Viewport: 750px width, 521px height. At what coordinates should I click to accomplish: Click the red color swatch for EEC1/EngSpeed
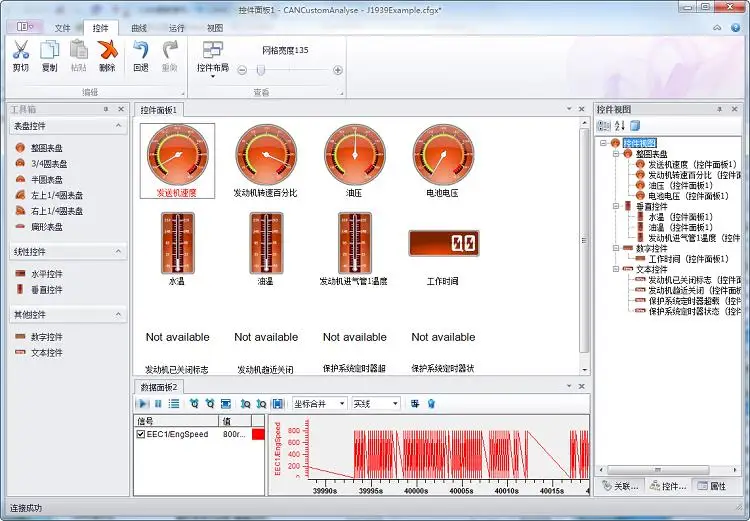pos(258,434)
